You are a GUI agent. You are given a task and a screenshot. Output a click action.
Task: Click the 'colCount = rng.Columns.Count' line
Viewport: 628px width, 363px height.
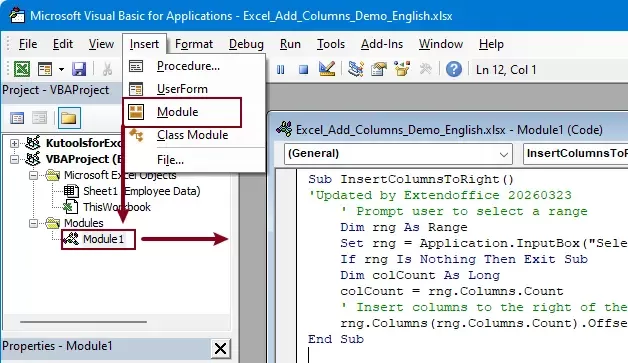pos(452,291)
